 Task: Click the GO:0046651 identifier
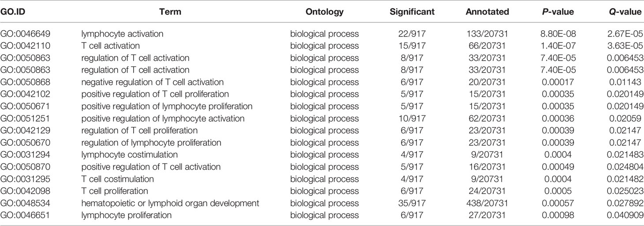25,215
